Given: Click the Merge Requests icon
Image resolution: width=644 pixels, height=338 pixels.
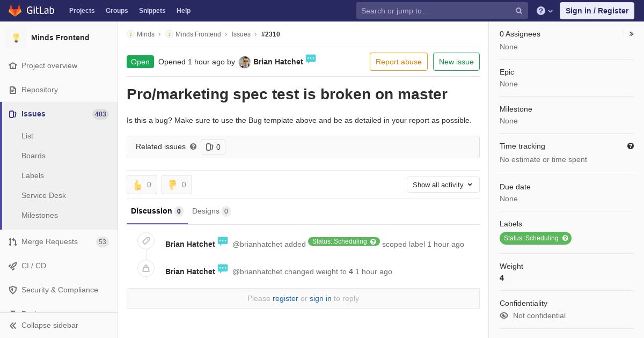Looking at the screenshot, I should click(x=13, y=241).
